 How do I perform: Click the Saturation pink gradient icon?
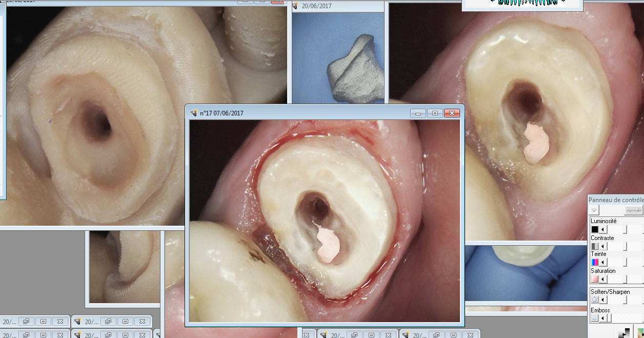pyautogui.click(x=595, y=279)
